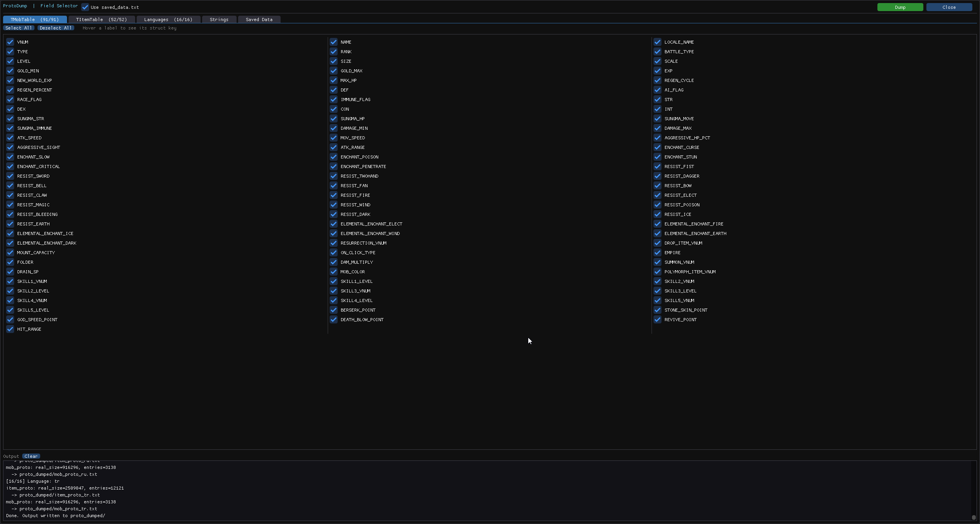Uncheck the LOCALE_NAME field

(658, 42)
